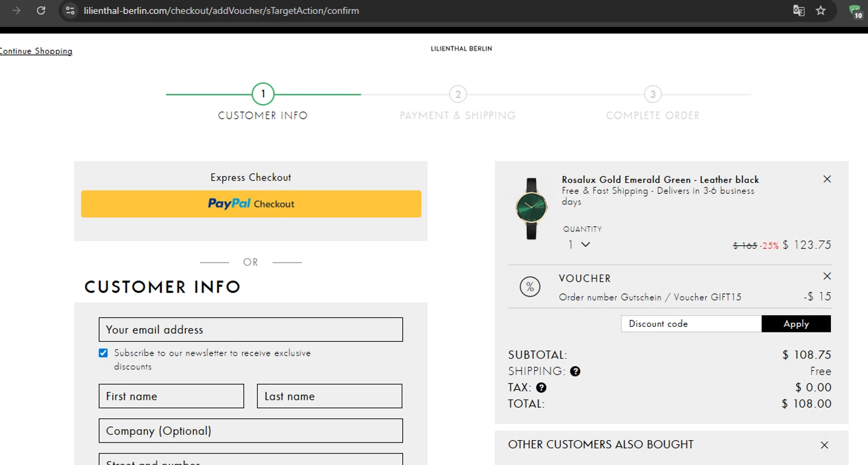Click the newsletter subscription label text
This screenshot has width=868, height=465.
click(212, 360)
